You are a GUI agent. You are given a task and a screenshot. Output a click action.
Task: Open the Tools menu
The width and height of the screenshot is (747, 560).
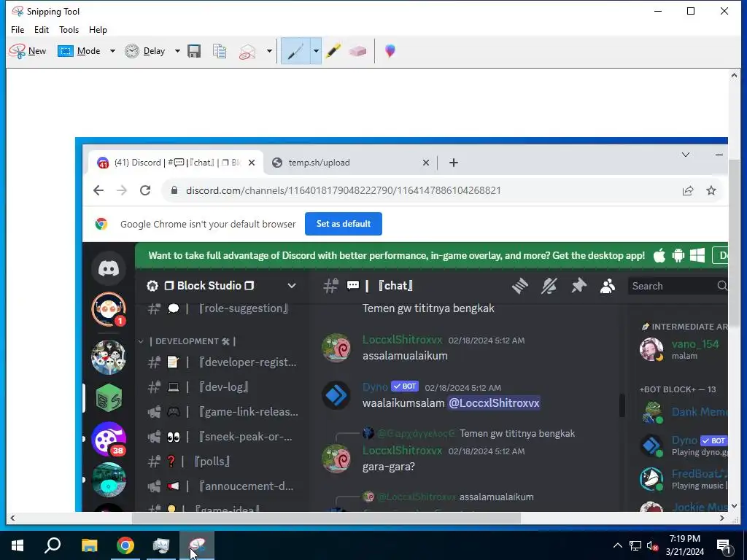69,29
